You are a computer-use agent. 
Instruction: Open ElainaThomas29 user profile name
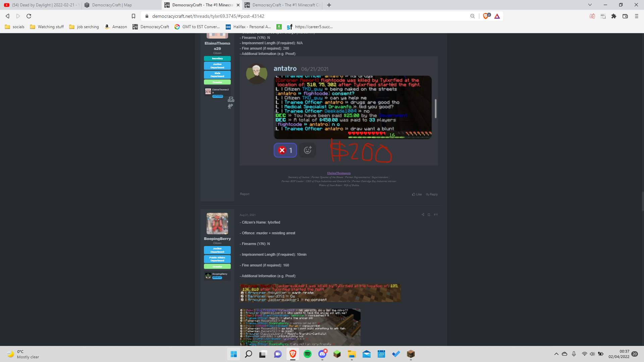click(217, 46)
